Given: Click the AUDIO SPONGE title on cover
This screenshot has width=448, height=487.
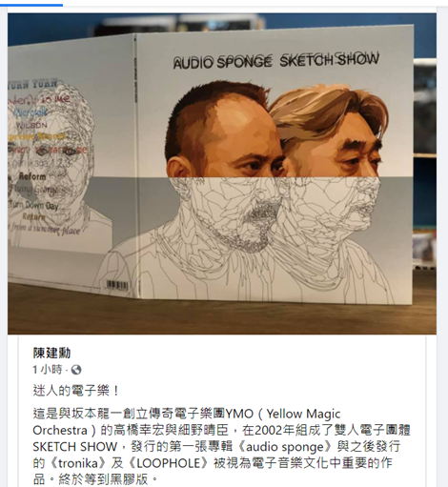Looking at the screenshot, I should coord(222,62).
